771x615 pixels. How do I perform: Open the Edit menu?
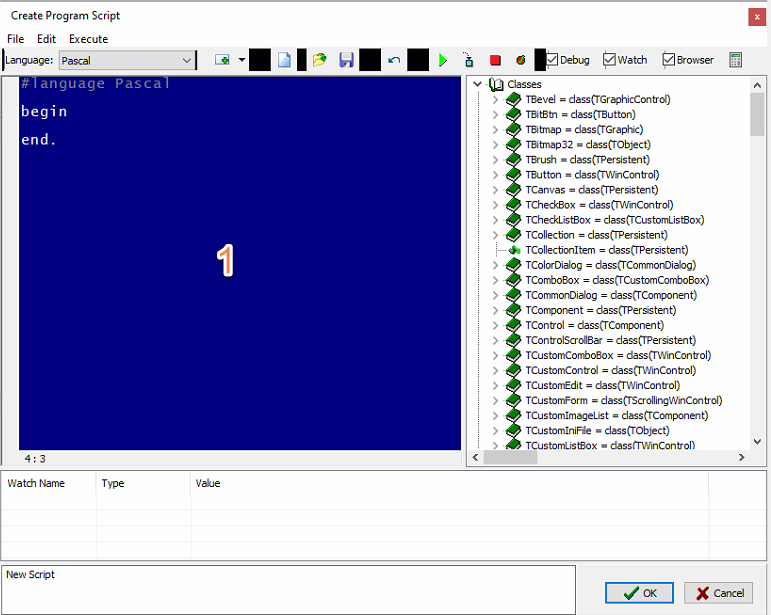coord(46,39)
